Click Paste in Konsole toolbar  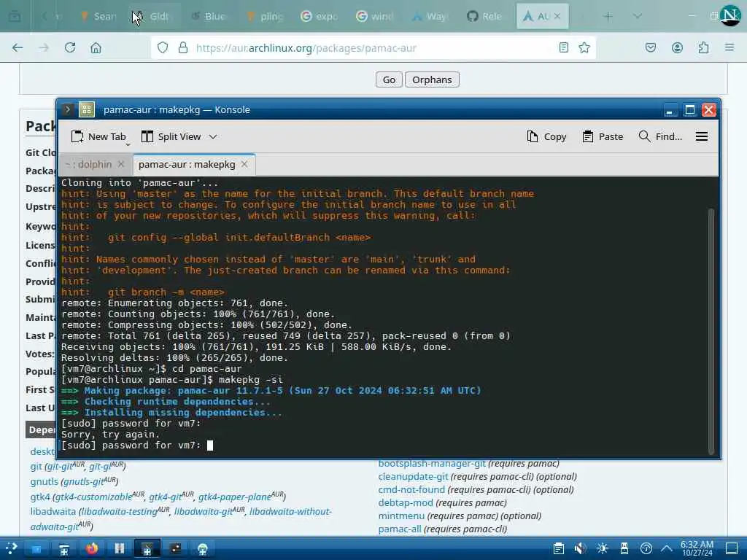click(x=603, y=136)
